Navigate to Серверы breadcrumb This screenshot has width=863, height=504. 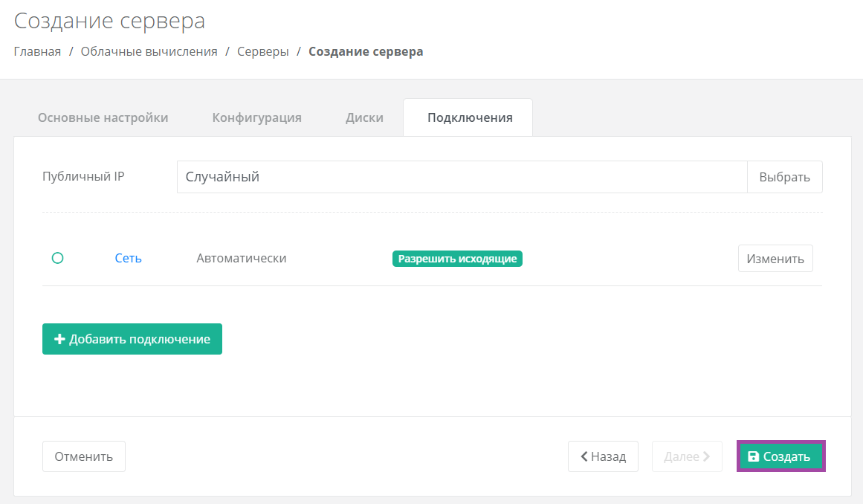click(x=263, y=52)
